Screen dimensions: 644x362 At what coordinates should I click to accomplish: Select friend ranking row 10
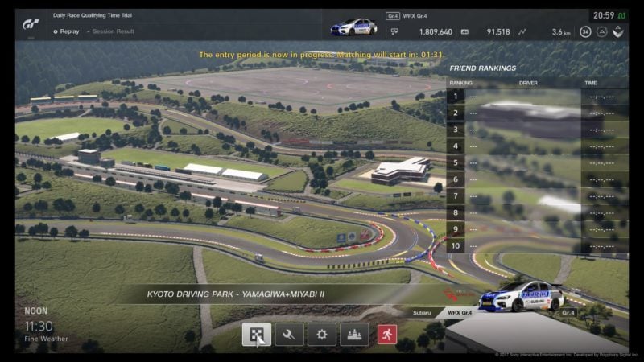point(537,246)
